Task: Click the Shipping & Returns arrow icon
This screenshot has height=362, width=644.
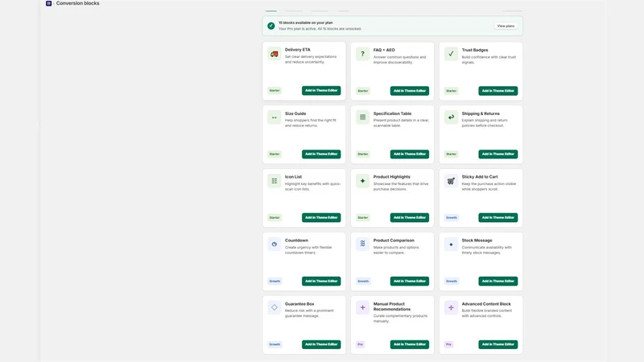Action: tap(451, 117)
